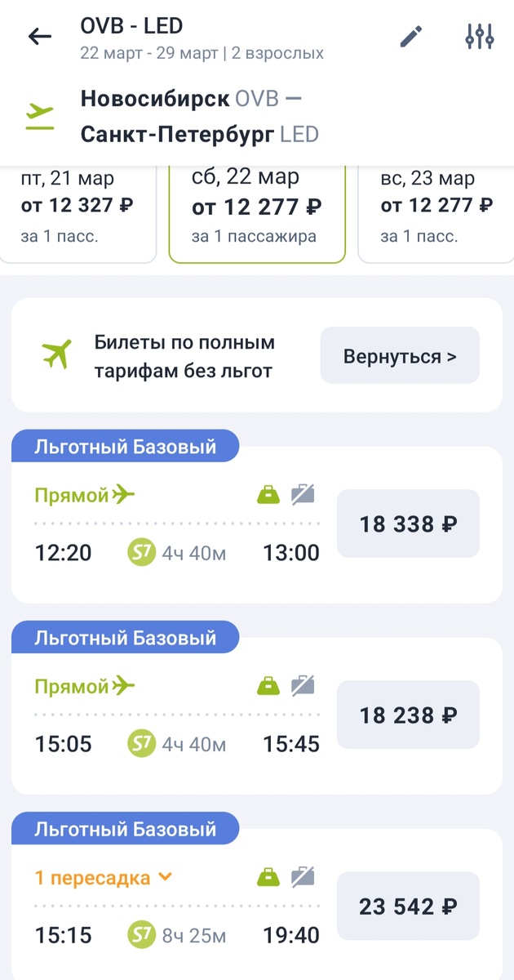514x980 pixels.
Task: Edit search parameters with the pencil icon
Action: [411, 36]
